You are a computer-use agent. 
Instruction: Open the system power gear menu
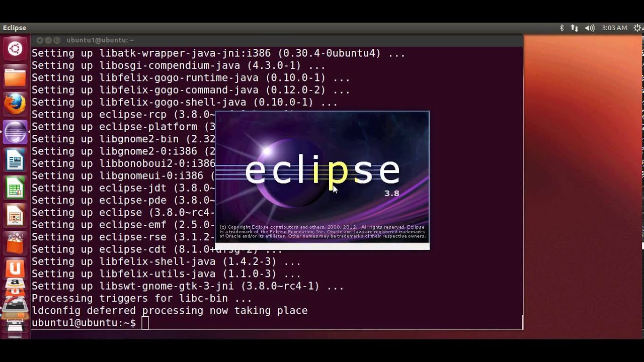point(638,28)
